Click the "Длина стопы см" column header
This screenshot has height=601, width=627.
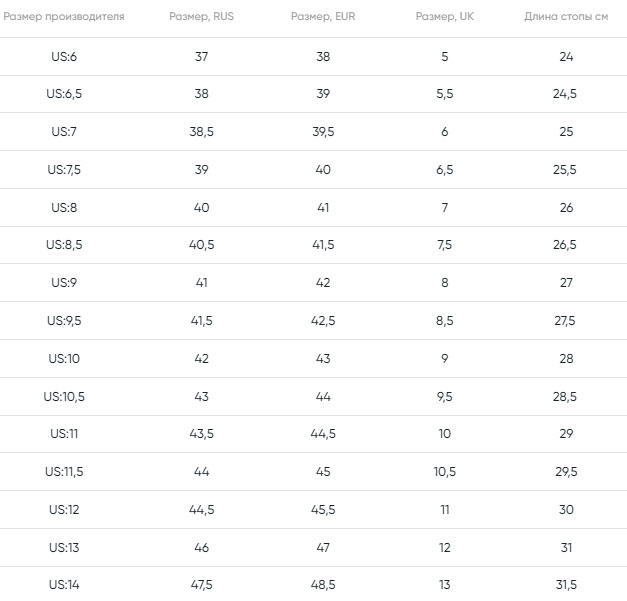click(566, 18)
